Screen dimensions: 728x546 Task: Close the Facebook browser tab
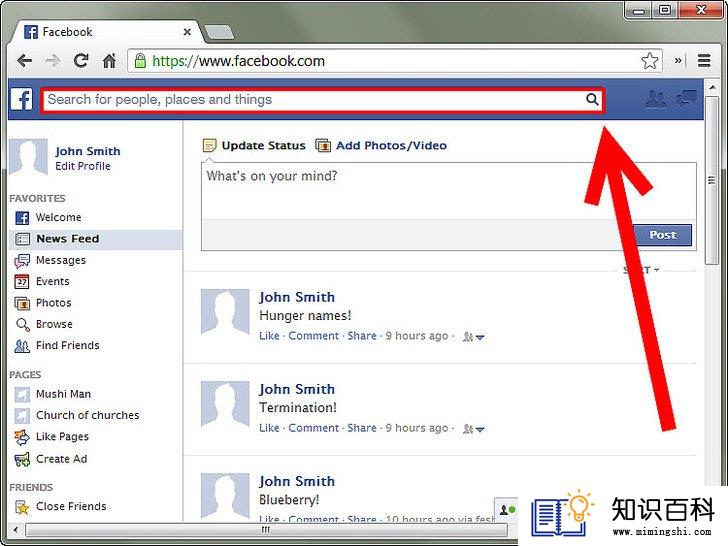click(187, 32)
